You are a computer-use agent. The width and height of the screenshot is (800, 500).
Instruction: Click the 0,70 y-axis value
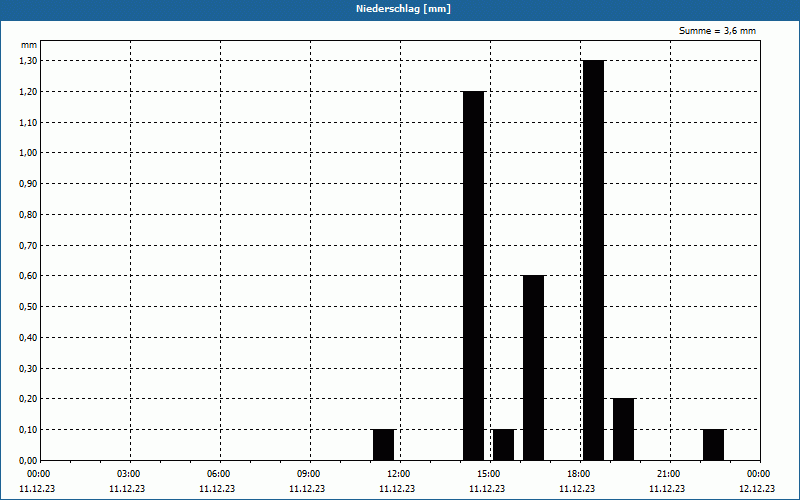point(28,245)
